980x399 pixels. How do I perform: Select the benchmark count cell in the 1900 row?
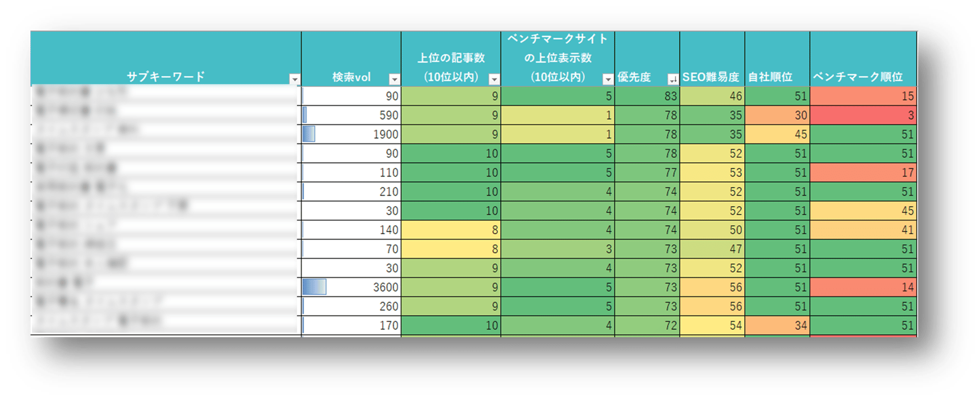tap(558, 134)
